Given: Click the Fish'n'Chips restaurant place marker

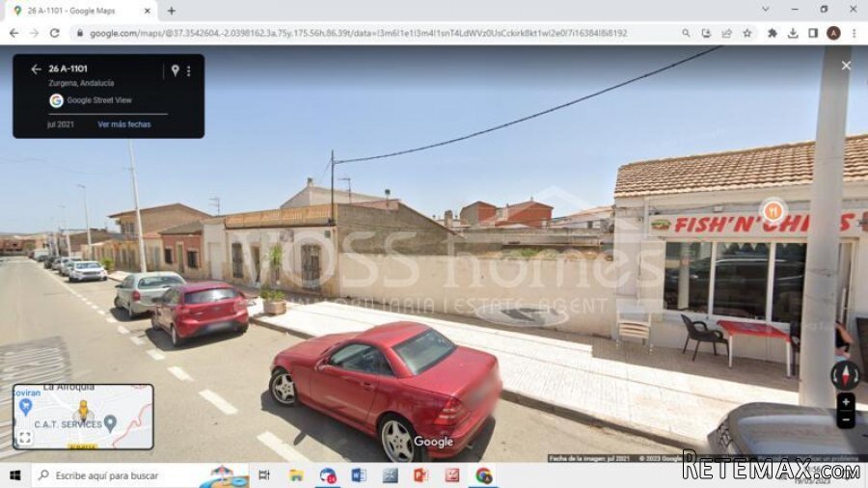Looking at the screenshot, I should click(x=773, y=211).
